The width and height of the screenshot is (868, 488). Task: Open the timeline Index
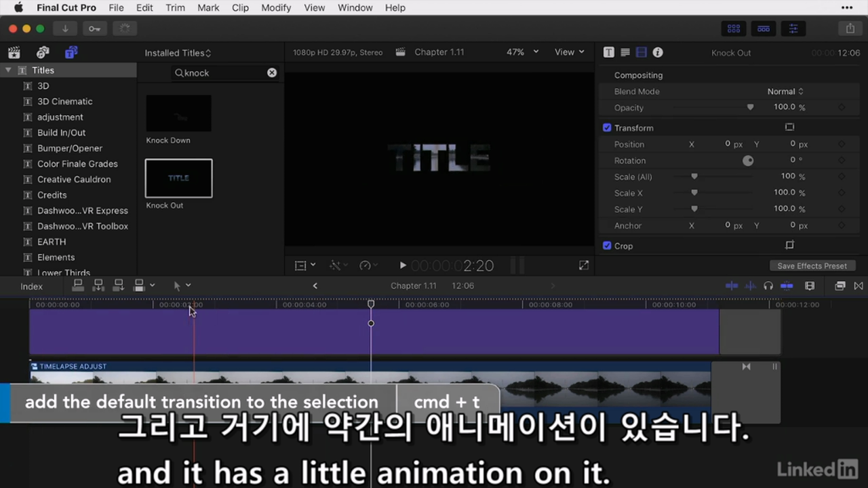pos(31,287)
